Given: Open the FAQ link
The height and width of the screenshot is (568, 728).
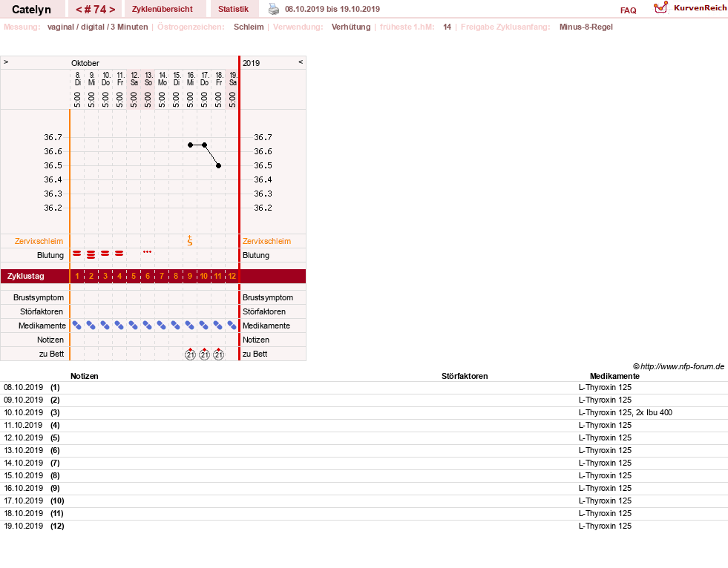Looking at the screenshot, I should tap(628, 10).
